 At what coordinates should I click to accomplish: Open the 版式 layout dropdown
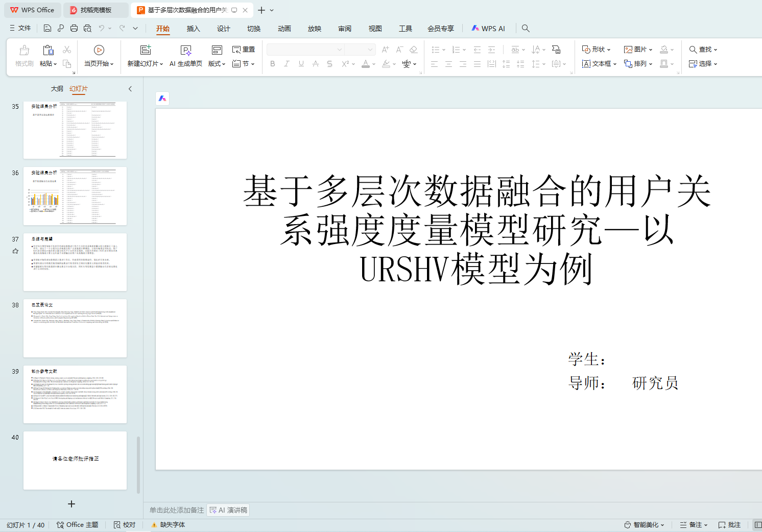(217, 64)
